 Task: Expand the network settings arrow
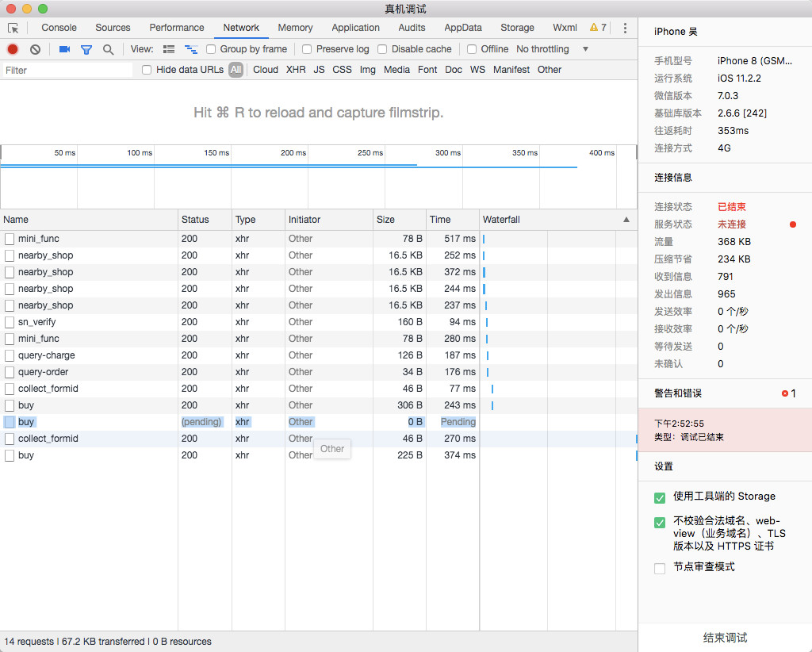pyautogui.click(x=586, y=49)
